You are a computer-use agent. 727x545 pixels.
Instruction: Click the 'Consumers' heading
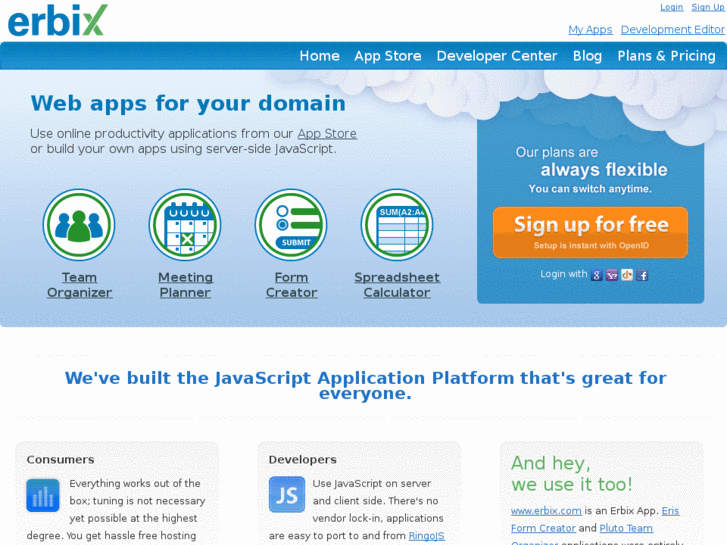click(60, 460)
